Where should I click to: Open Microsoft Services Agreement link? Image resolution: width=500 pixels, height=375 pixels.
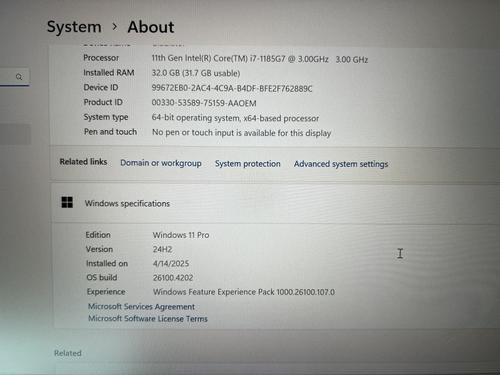coord(141,306)
